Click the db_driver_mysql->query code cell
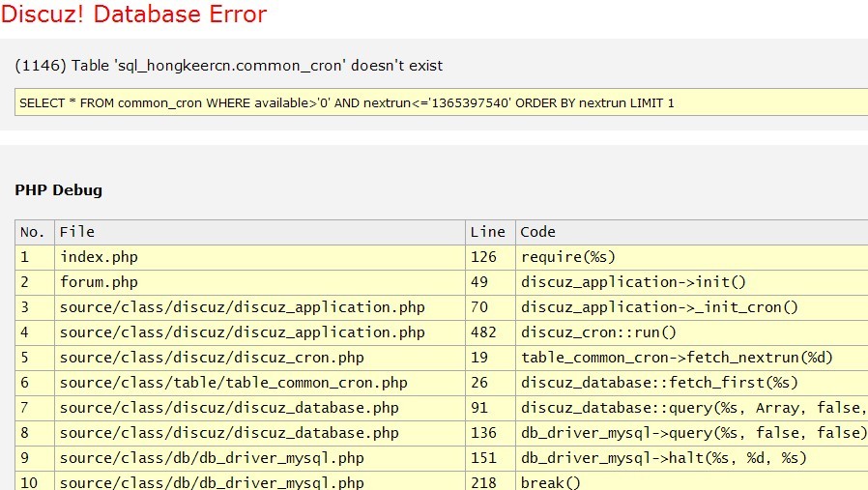 click(x=692, y=433)
